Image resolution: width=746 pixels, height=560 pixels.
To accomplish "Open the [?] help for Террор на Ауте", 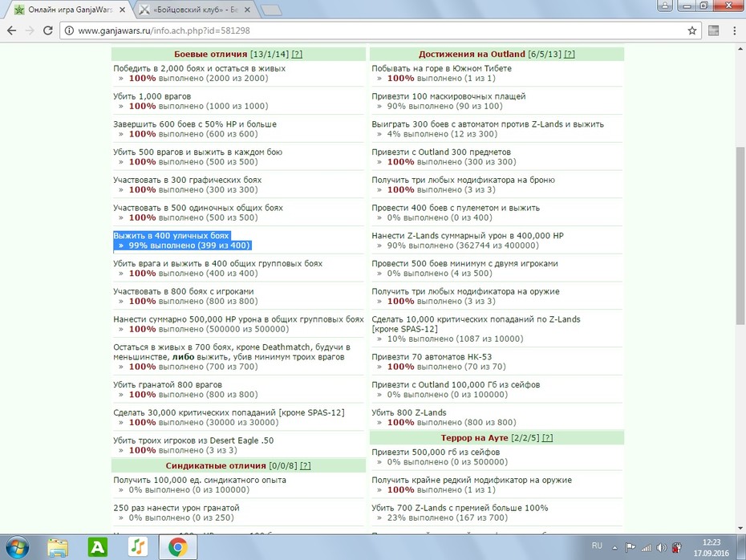I will [x=547, y=438].
